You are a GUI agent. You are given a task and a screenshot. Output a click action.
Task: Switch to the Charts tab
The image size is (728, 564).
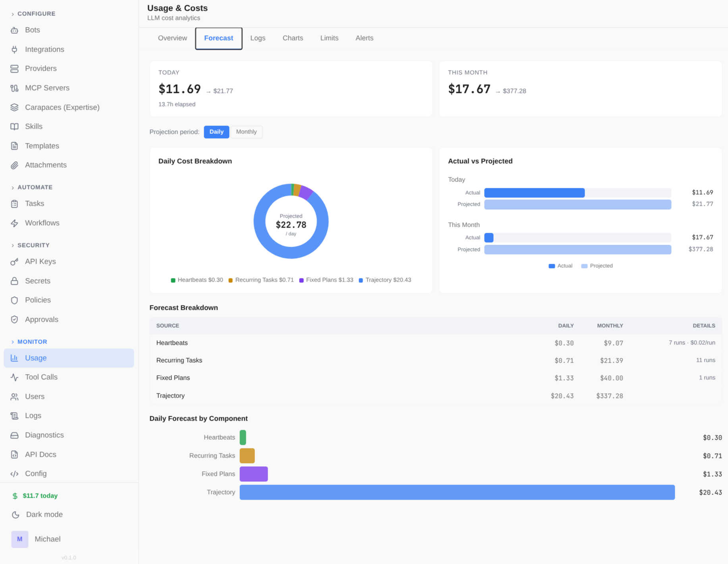[293, 38]
